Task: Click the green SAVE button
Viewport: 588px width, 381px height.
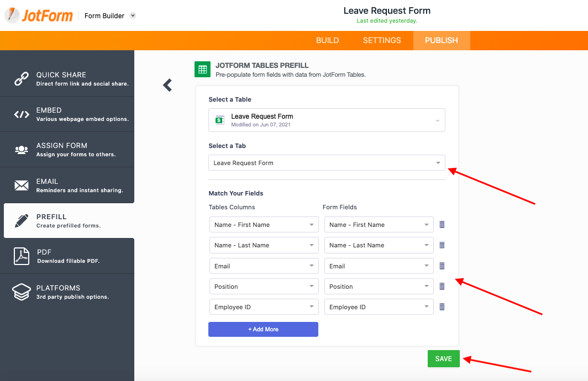Action: coord(444,358)
